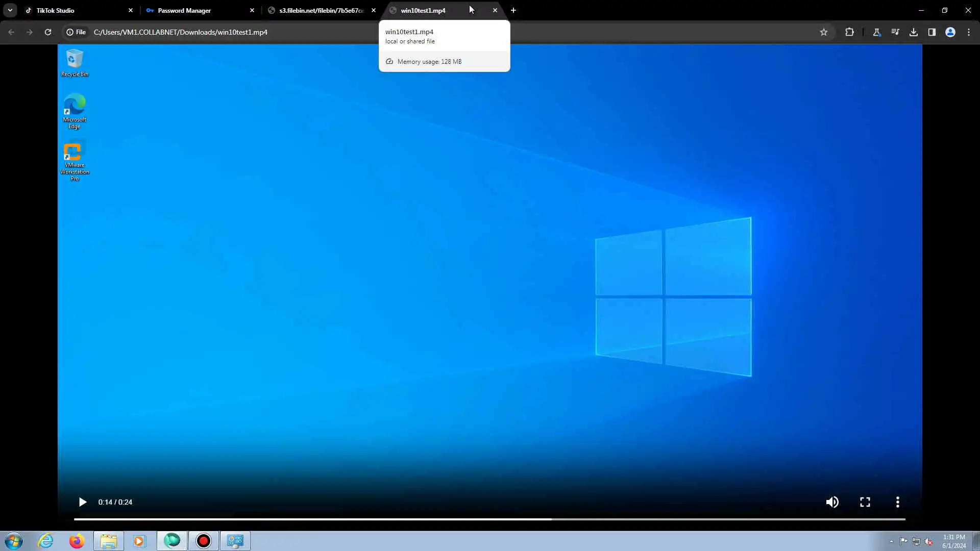Viewport: 980px width, 551px height.
Task: Enter fullscreen mode for the video
Action: click(865, 502)
